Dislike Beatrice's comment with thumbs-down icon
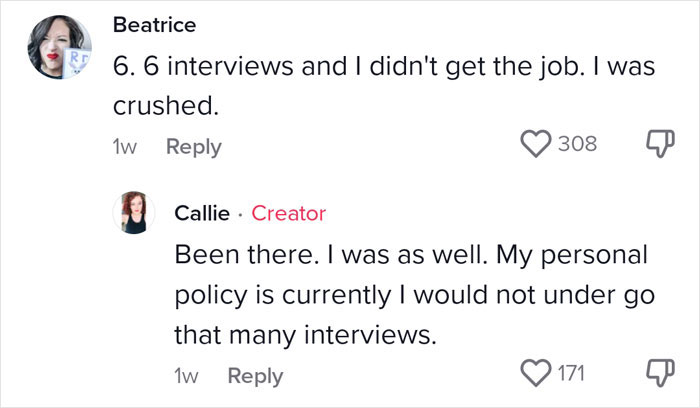The height and width of the screenshot is (408, 700). [654, 145]
